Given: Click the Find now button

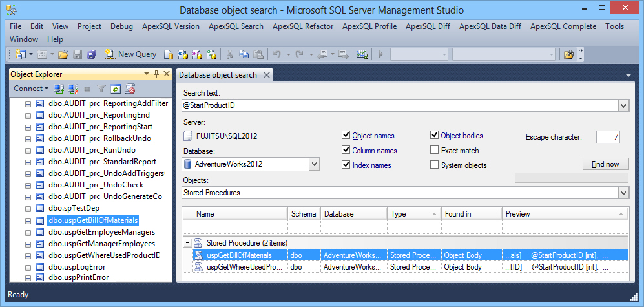Looking at the screenshot, I should click(x=605, y=164).
